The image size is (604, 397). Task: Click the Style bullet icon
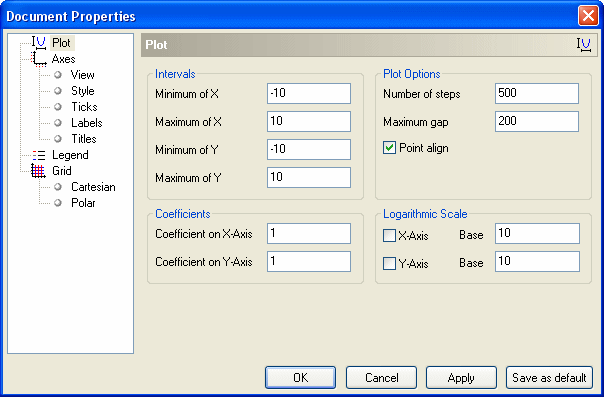tap(58, 91)
